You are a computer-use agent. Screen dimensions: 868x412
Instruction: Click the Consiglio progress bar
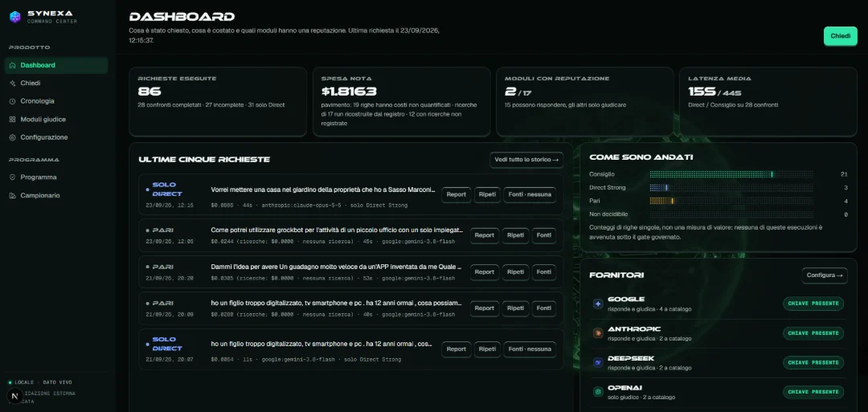click(x=731, y=174)
